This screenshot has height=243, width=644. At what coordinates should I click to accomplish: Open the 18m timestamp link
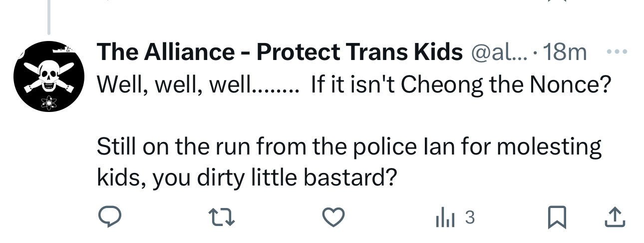[x=564, y=52]
